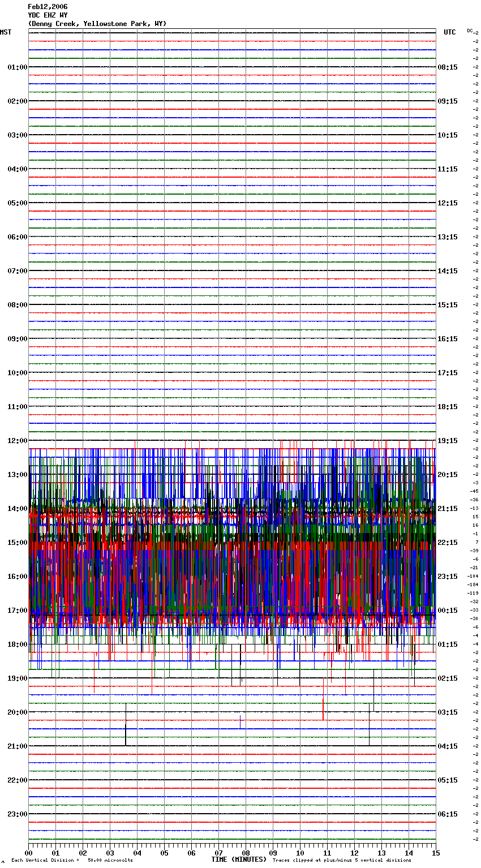Screen dimensions: 481x868
Task: Click the 'DC' column header
Action: pos(470,31)
